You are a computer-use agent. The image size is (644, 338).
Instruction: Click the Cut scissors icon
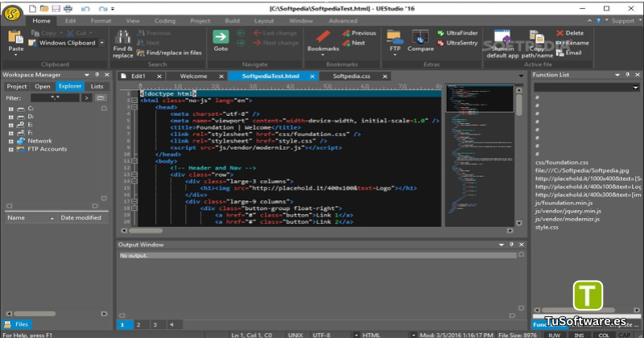tap(71, 33)
